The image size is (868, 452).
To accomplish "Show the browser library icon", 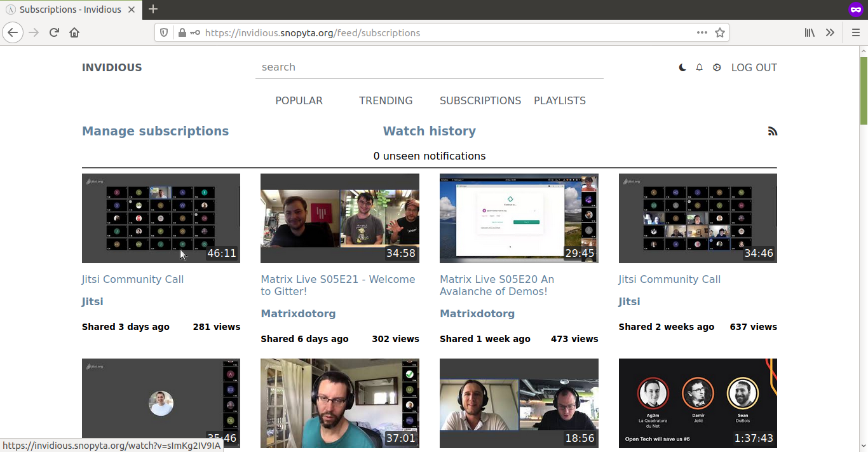I will (x=810, y=32).
